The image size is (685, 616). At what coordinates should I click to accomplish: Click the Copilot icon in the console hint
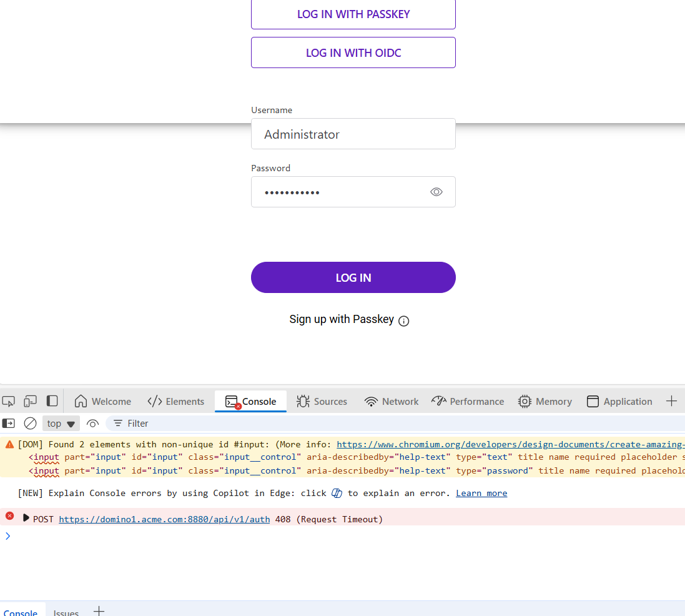(x=337, y=493)
